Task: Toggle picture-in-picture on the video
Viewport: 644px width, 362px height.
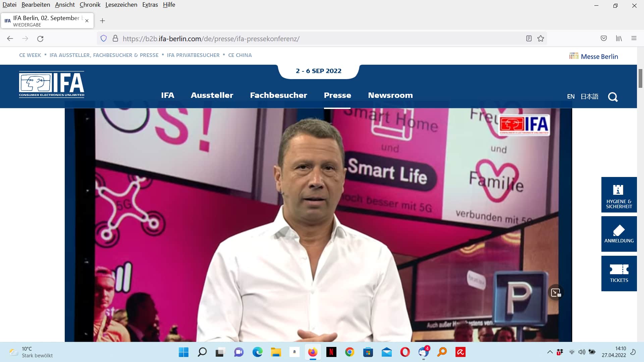Action: click(x=556, y=293)
